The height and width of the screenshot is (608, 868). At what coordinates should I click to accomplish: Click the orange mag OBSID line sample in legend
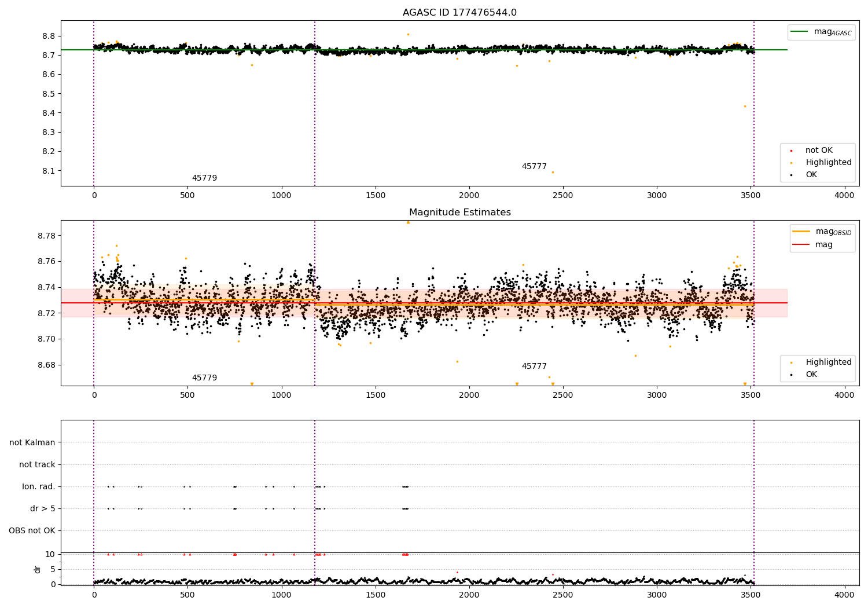pos(801,232)
